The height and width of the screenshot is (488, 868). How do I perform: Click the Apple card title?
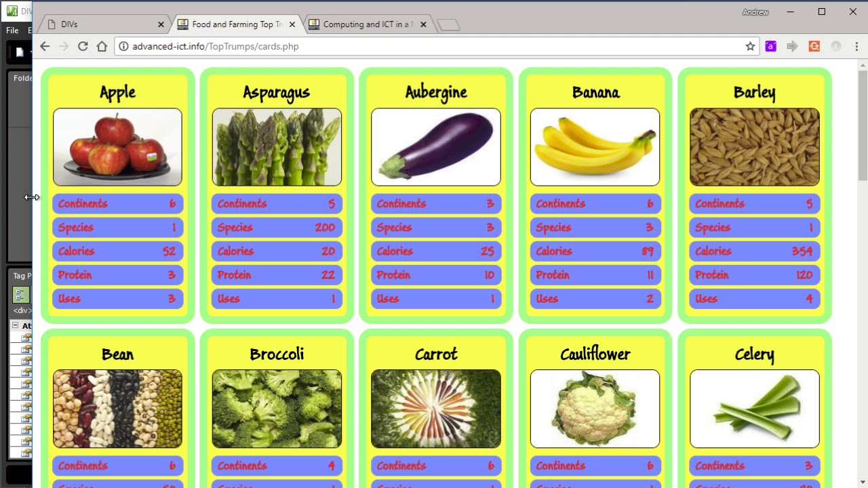tap(117, 92)
